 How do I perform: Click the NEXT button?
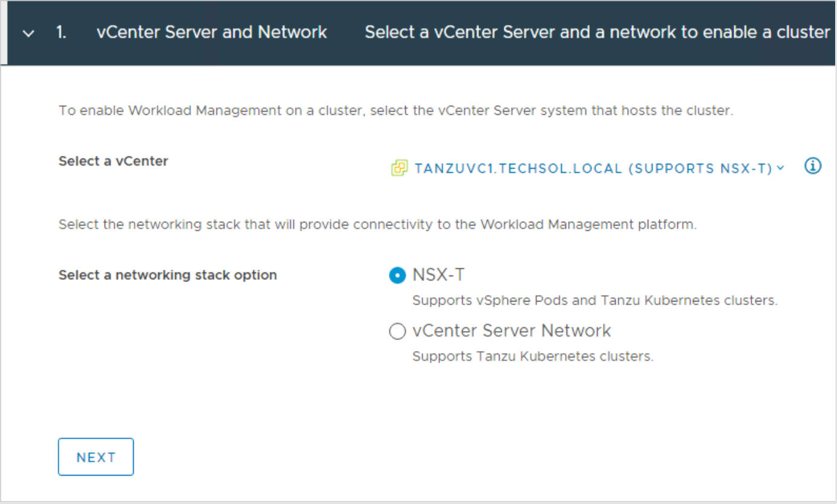pos(96,457)
